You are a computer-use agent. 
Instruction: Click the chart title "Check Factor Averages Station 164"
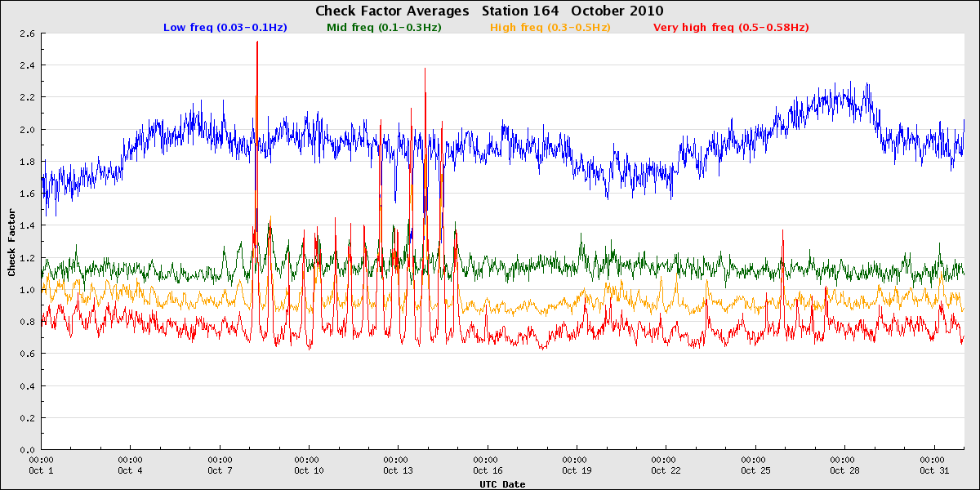[x=438, y=11]
